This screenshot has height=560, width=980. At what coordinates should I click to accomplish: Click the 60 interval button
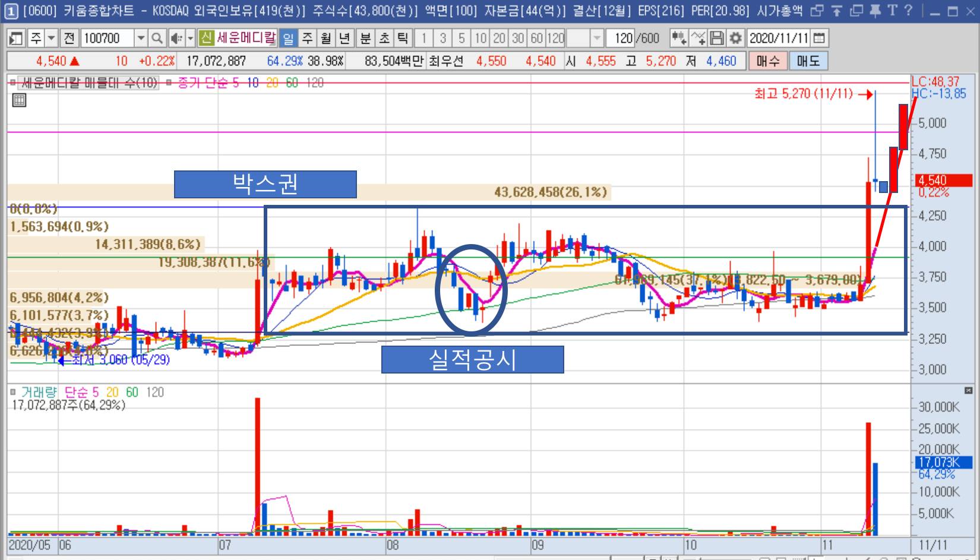(537, 39)
